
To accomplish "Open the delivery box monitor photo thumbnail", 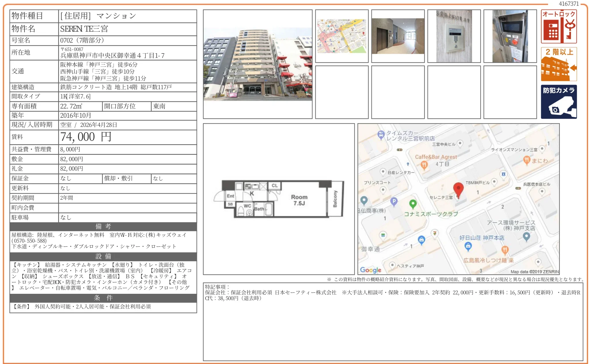I will [510, 36].
